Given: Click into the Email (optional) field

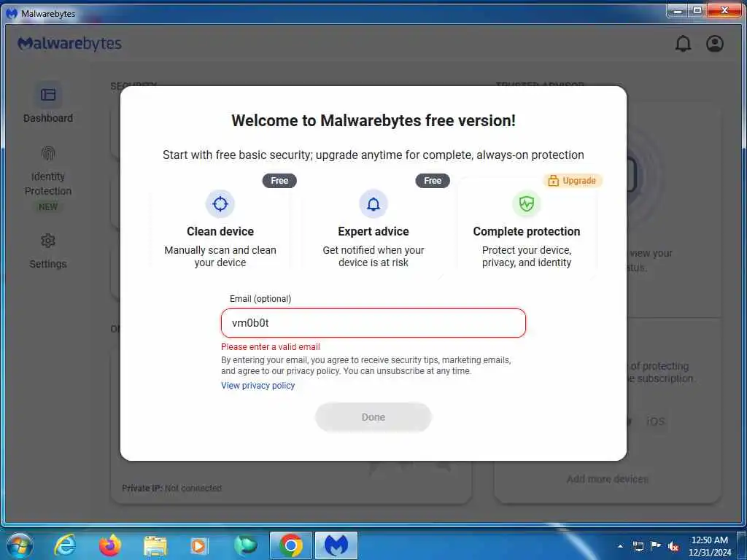Looking at the screenshot, I should 373,323.
